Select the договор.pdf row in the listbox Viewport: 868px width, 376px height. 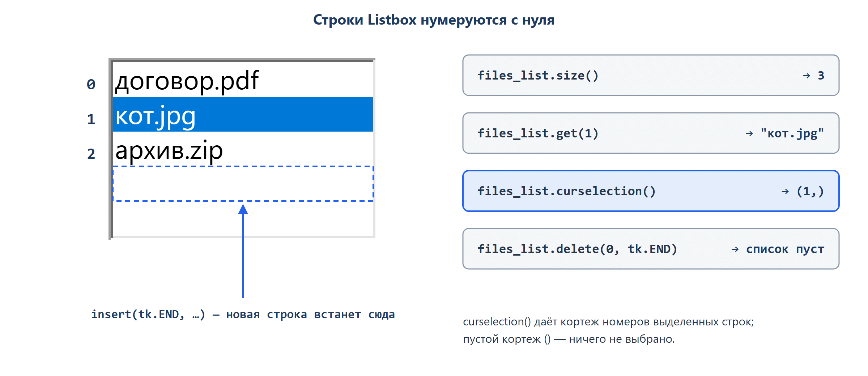243,80
